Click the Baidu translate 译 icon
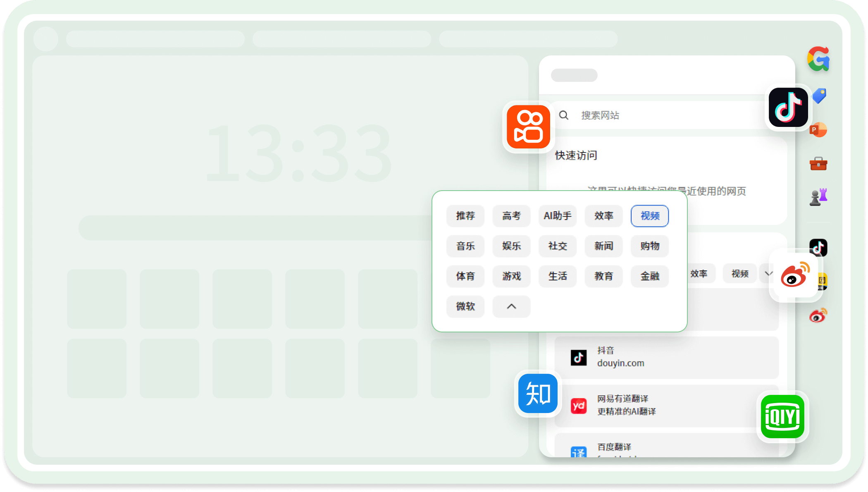 pos(578,452)
